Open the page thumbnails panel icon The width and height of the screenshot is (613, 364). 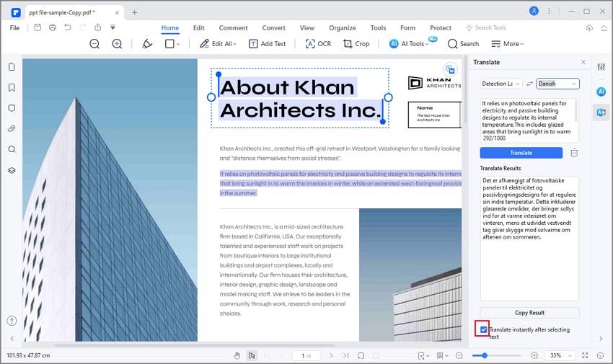(x=12, y=67)
